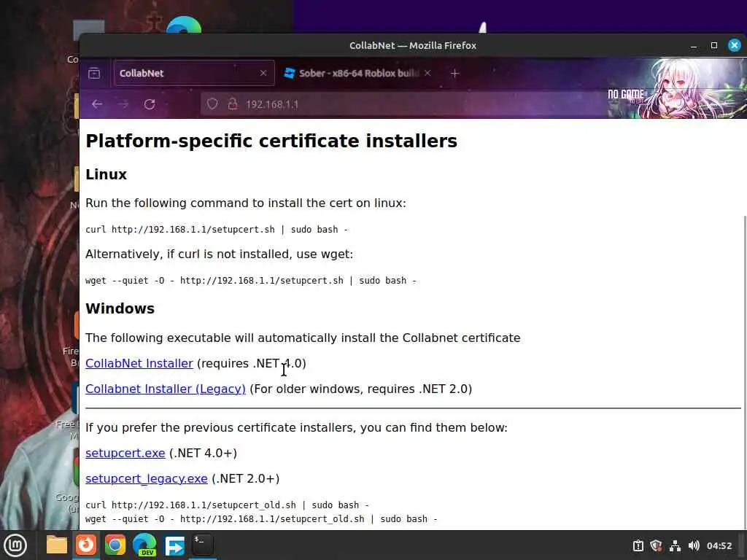Maximize the Firefox window
Image resolution: width=747 pixels, height=560 pixels.
click(714, 45)
